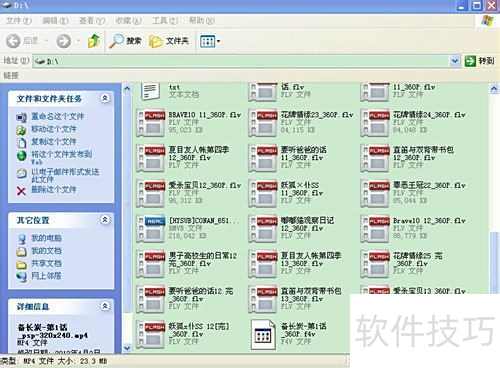The height and width of the screenshot is (368, 500).
Task: Collapse the 其它位置 panel
Action: pos(105,220)
